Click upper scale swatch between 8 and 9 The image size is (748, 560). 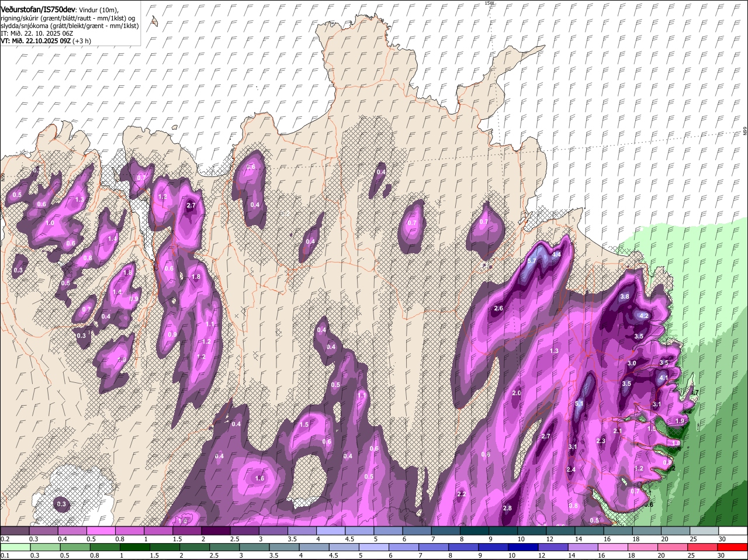475,531
